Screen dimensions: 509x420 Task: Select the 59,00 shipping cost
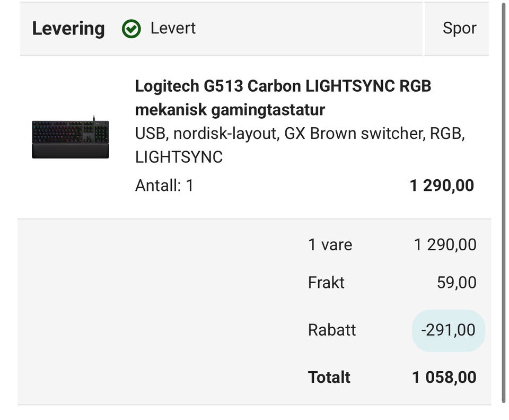pos(457,282)
